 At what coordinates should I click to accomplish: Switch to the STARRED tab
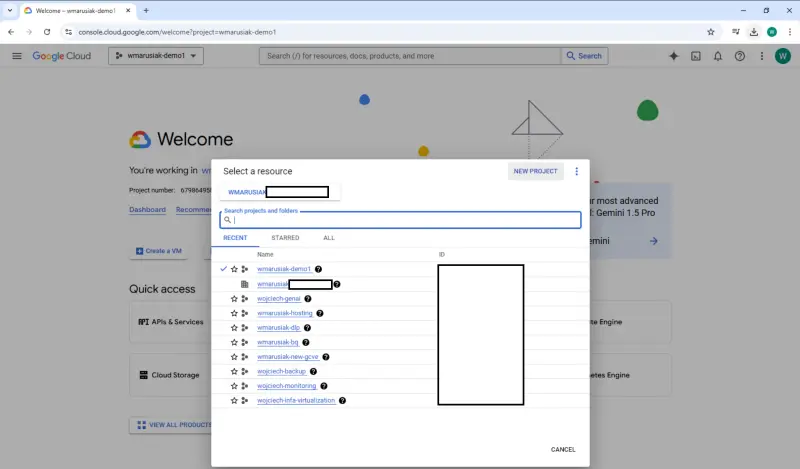pos(285,238)
